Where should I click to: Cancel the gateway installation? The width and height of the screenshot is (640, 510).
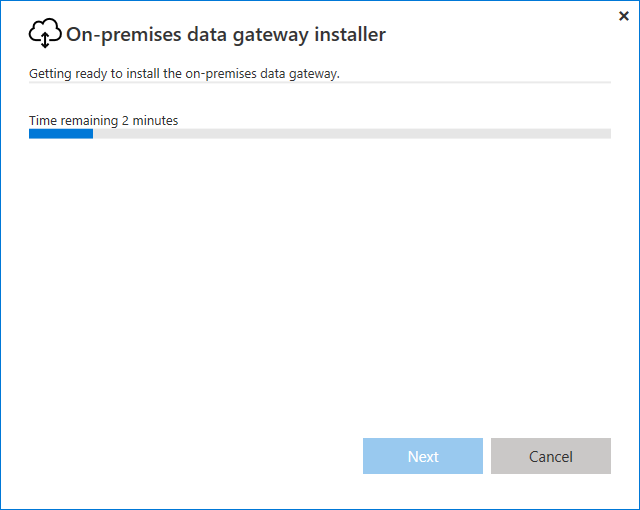coord(550,456)
